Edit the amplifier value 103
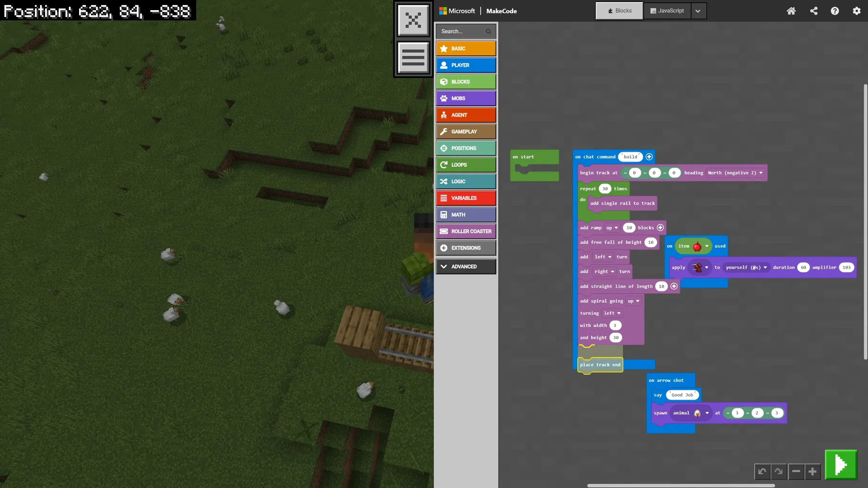Screen dimensions: 868x488 [x=846, y=268]
